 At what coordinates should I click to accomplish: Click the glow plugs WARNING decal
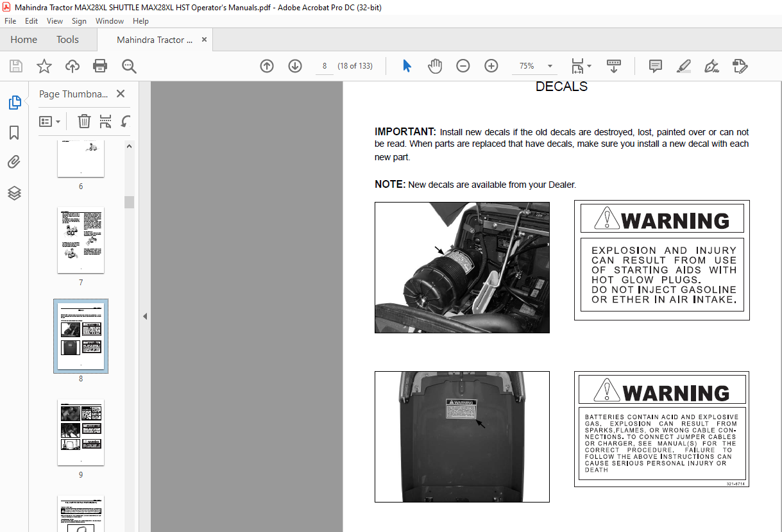[x=662, y=260]
